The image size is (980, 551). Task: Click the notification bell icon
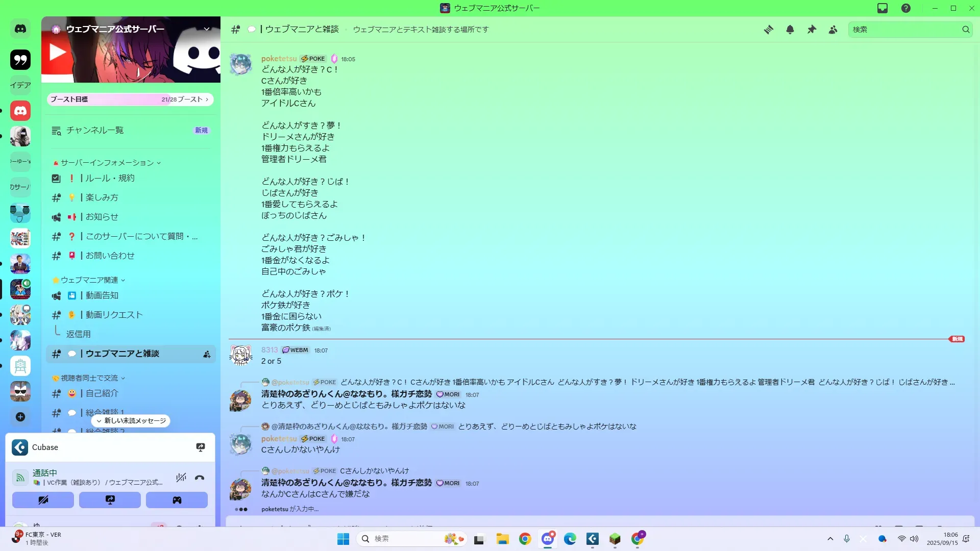[x=790, y=30]
